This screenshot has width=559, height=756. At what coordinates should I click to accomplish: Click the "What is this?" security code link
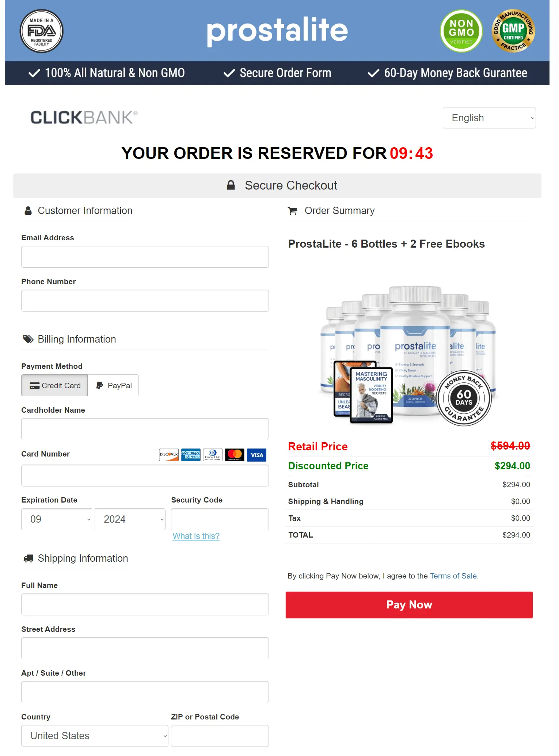click(196, 536)
